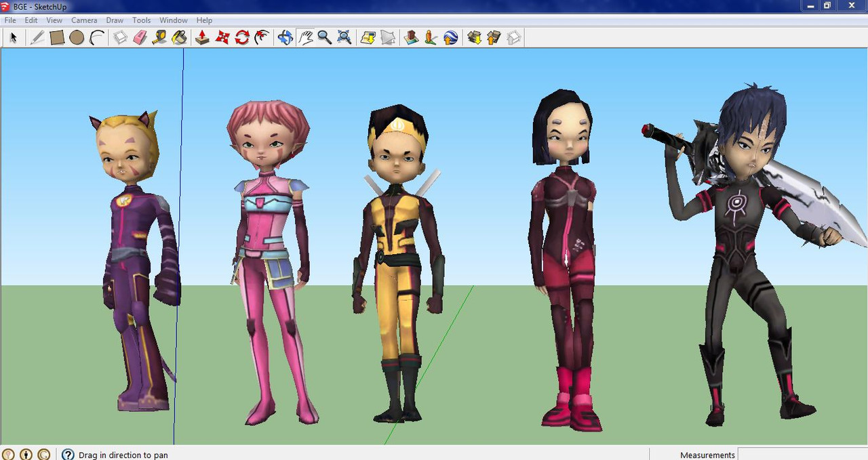Click the Add New Building icon
Screen dimensions: 868x460
click(411, 38)
